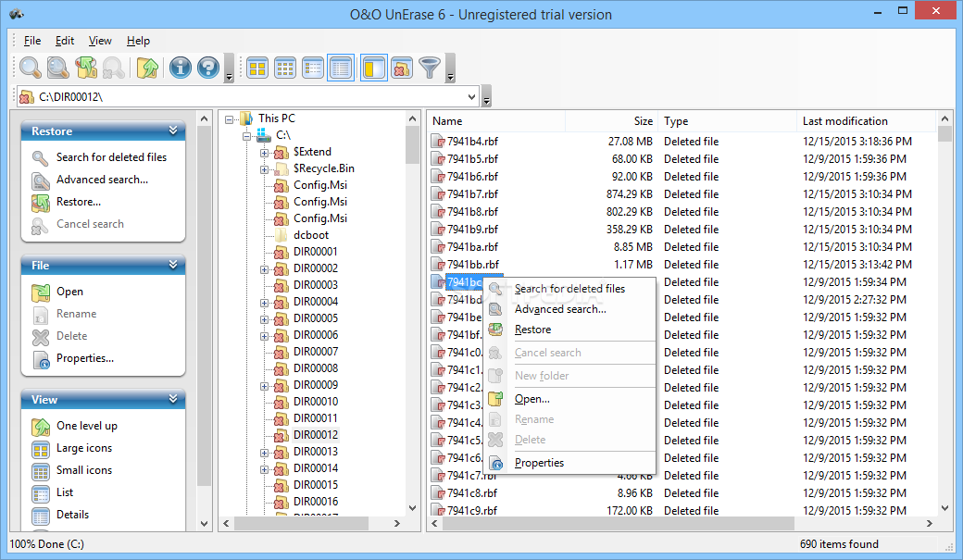Choose Properties from the context menu
963x560 pixels.
539,463
